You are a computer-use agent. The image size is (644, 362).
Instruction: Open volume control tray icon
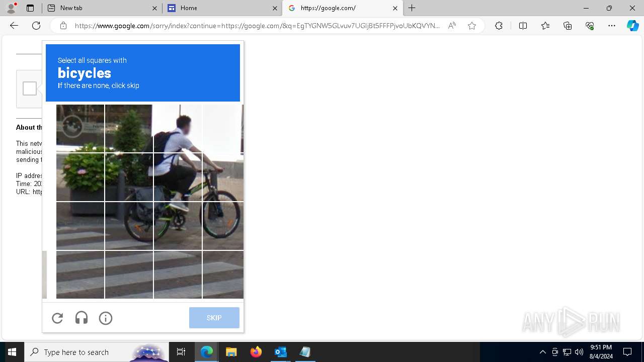coord(579,352)
